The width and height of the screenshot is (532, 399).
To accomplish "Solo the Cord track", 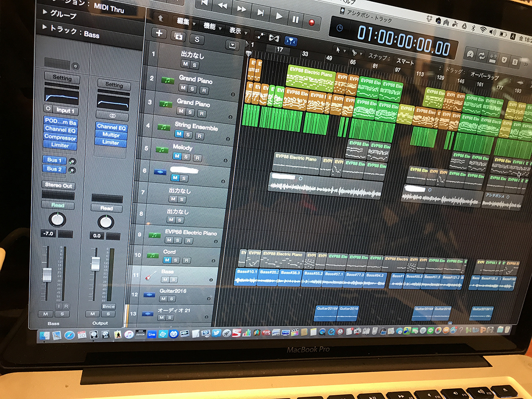I will (176, 260).
